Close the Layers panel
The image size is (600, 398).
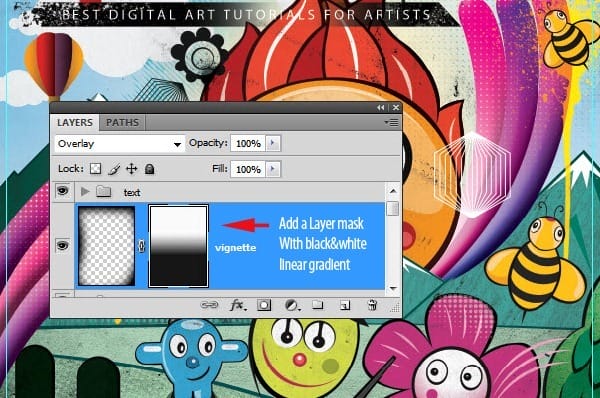pos(396,108)
